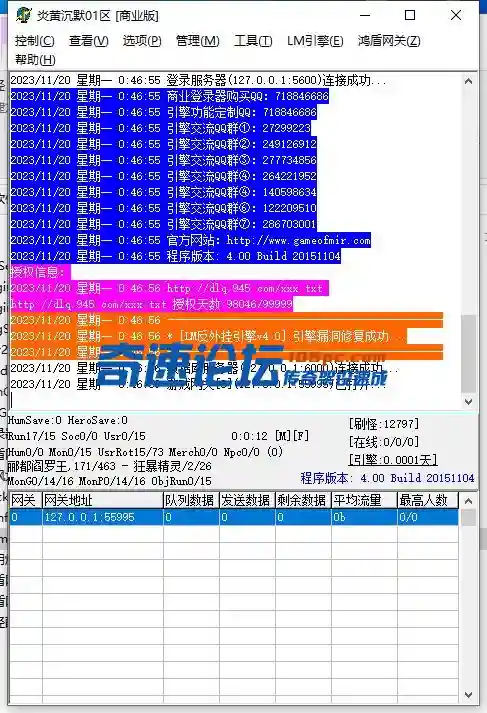Click the log panel scrollbar thumb
The width and height of the screenshot is (487, 713).
tap(468, 353)
